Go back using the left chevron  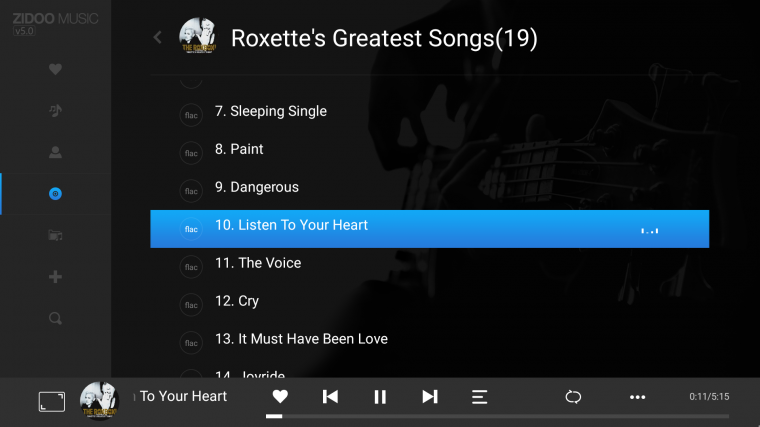[158, 37]
